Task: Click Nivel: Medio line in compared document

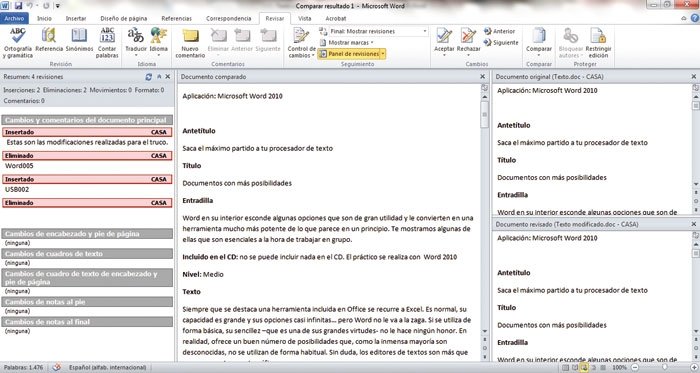Action: [x=203, y=274]
